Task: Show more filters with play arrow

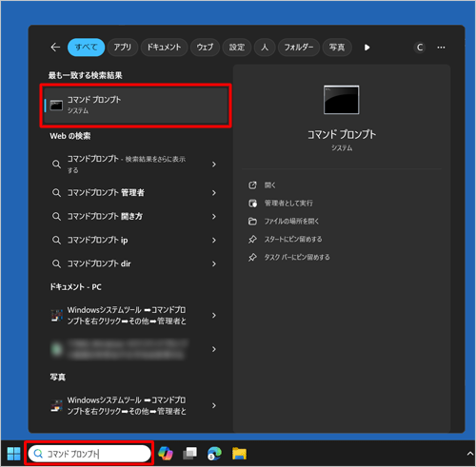Action: [x=367, y=48]
